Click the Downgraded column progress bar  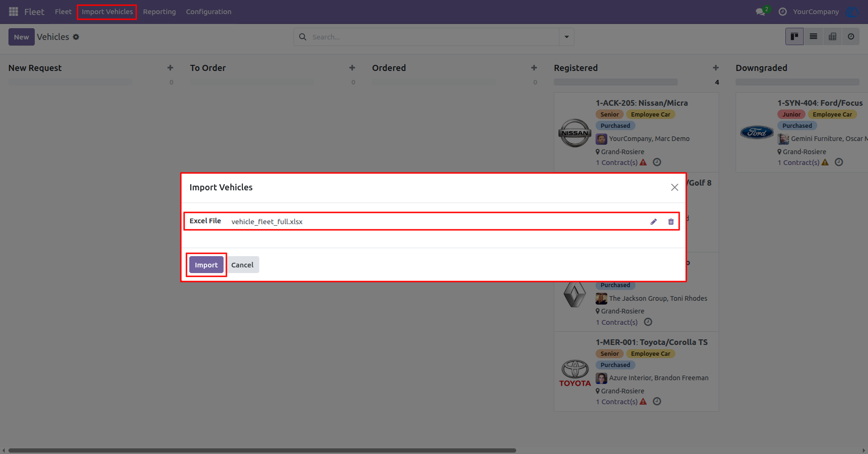pyautogui.click(x=797, y=82)
